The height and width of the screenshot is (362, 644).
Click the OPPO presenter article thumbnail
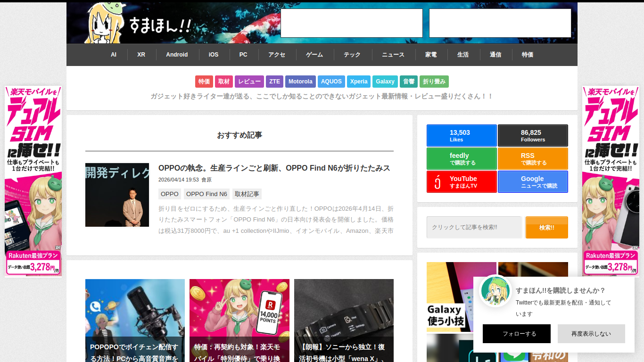click(x=117, y=195)
